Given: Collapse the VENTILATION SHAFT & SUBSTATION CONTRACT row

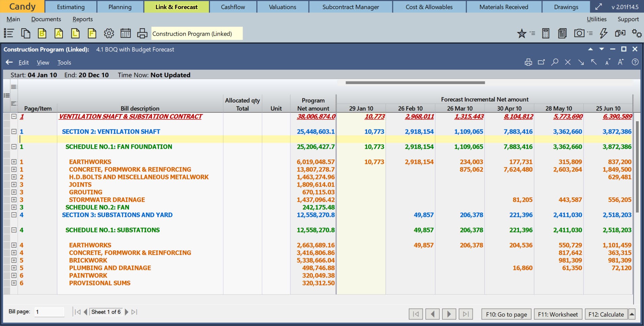Looking at the screenshot, I should (14, 116).
